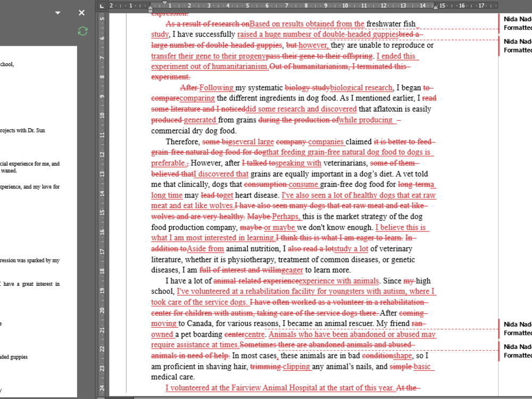Close the revisions side pane
This screenshot has height=399, width=532.
click(x=82, y=13)
